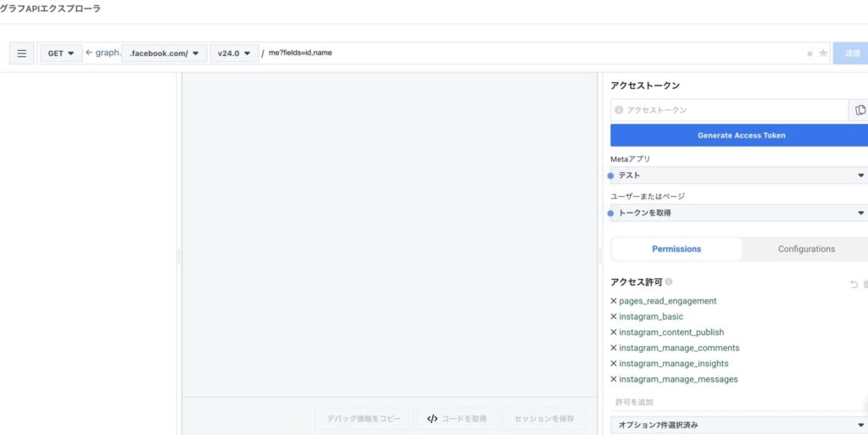Open the Metaアプリ テスト dropdown
This screenshot has width=868, height=435.
pos(739,176)
